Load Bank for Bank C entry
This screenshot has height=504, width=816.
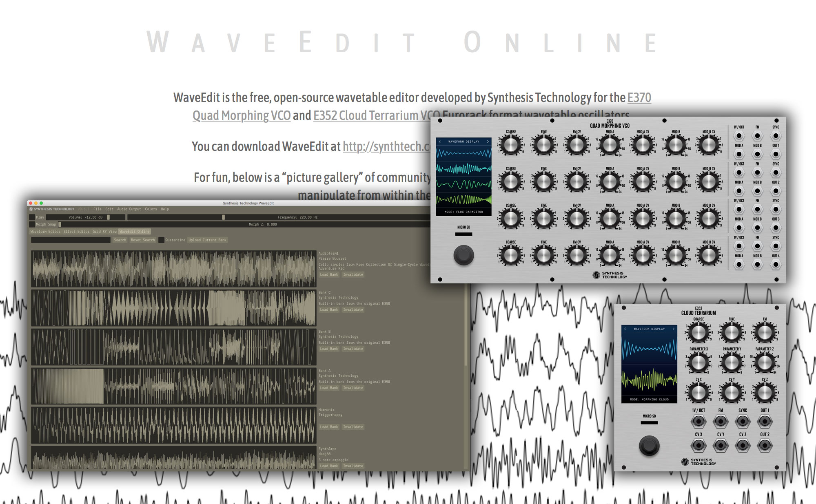pyautogui.click(x=329, y=310)
